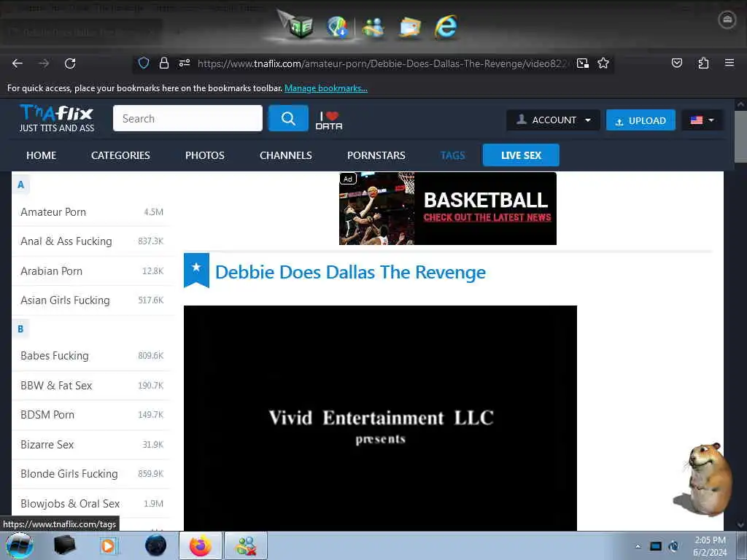Click the Debbie Does Dallas The Revenge title
Image resolution: width=747 pixels, height=560 pixels.
coord(350,272)
